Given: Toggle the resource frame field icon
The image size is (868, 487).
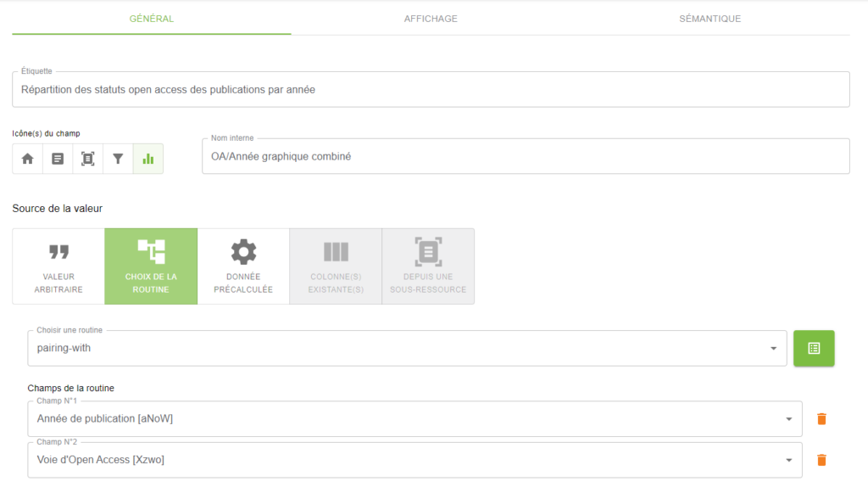Looking at the screenshot, I should coord(87,159).
